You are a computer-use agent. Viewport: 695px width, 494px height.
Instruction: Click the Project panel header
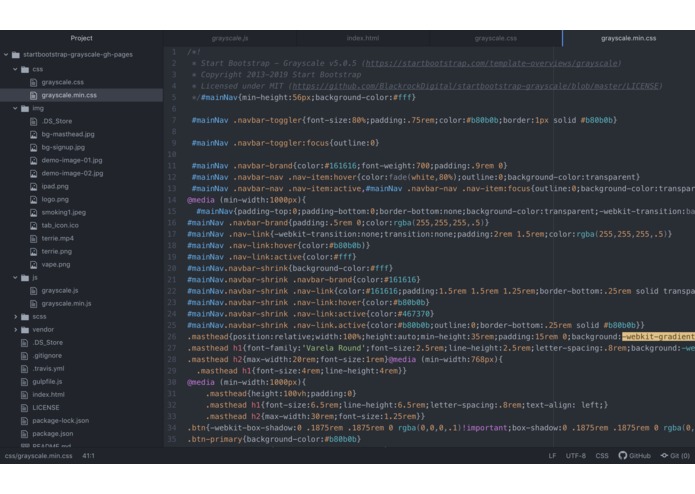click(x=82, y=38)
